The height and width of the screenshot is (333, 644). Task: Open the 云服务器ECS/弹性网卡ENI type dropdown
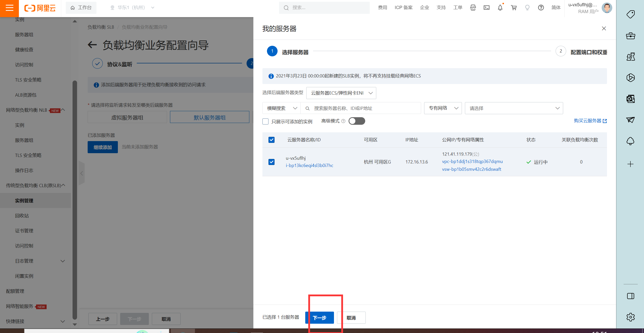[341, 93]
